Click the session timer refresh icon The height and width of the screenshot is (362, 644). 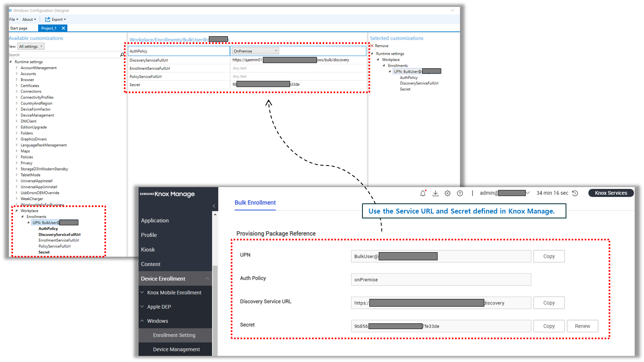coord(575,193)
